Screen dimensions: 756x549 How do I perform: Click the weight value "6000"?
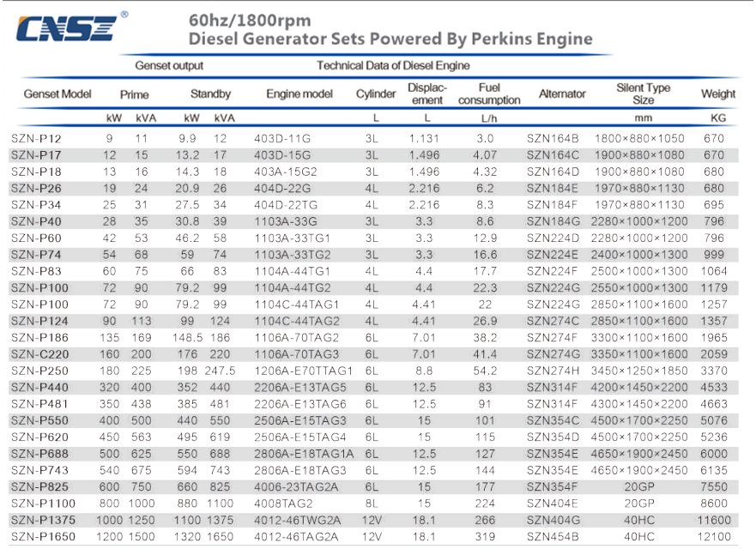pos(714,454)
